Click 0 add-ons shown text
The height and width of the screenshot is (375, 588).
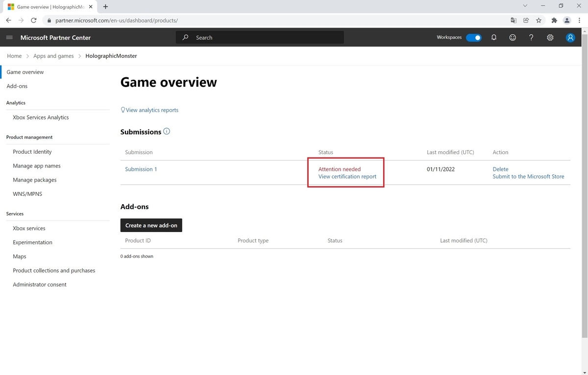click(137, 256)
